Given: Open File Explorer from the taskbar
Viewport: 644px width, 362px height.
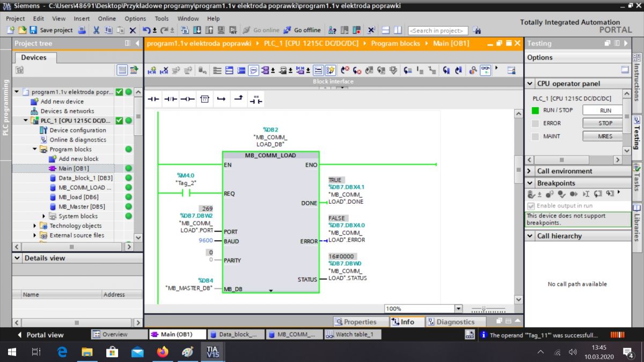Looking at the screenshot, I should click(x=87, y=352).
